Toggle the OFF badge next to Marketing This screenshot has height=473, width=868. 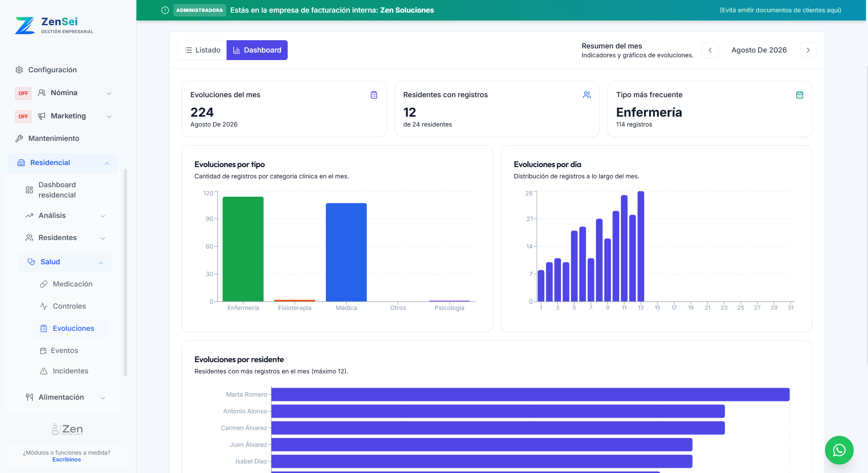click(x=23, y=116)
